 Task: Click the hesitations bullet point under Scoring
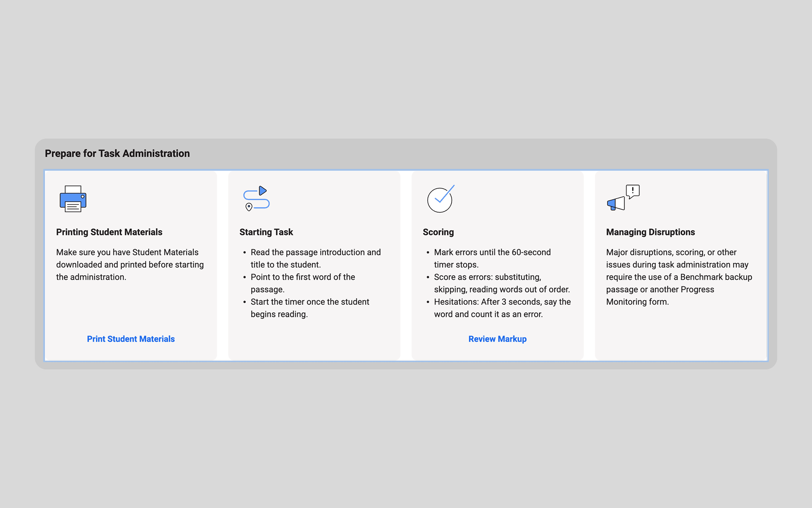pyautogui.click(x=502, y=308)
